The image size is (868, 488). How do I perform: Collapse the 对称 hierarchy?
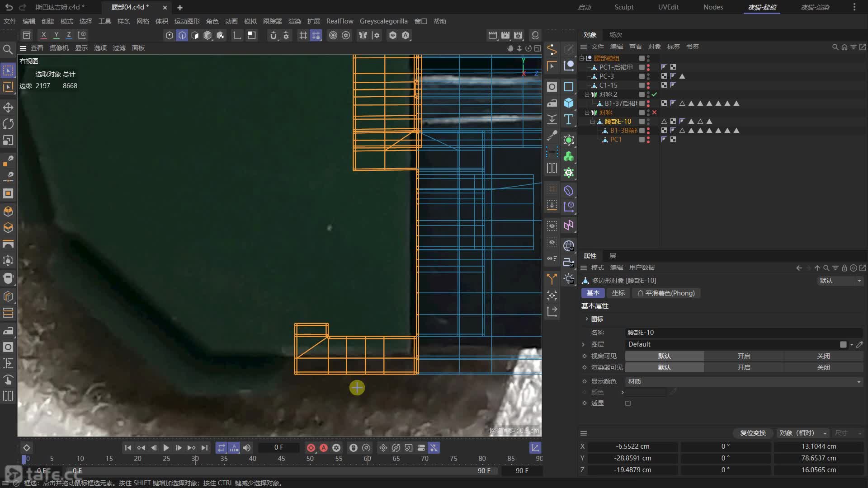click(587, 113)
